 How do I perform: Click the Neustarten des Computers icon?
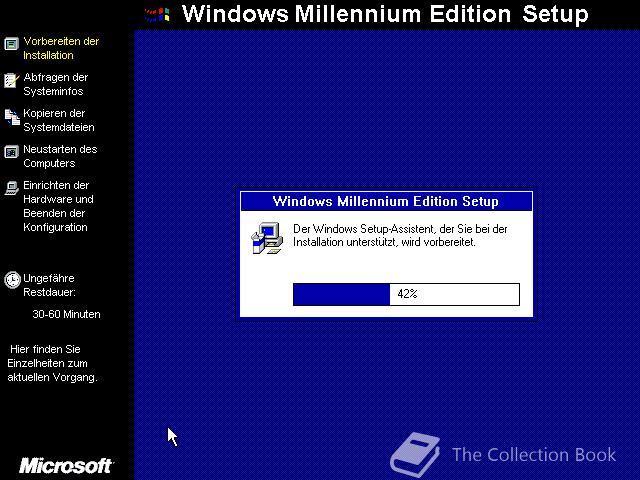[11, 152]
